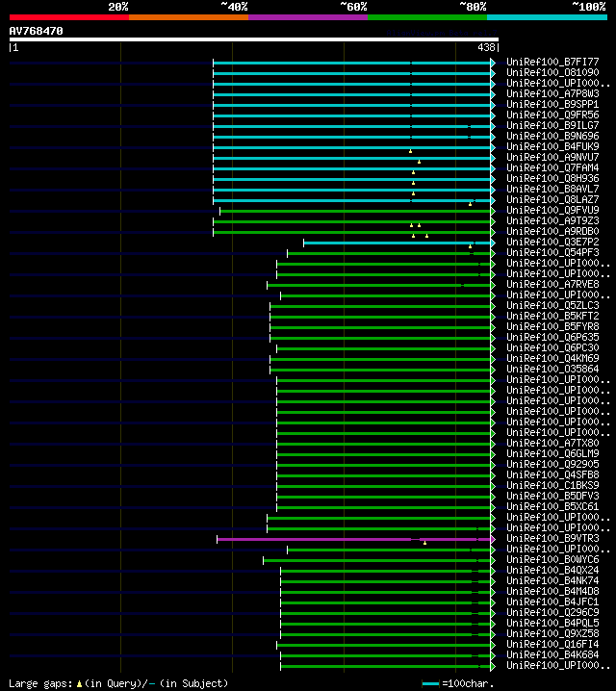Image resolution: width=616 pixels, height=691 pixels.
Task: Click the red 20% identity legend segment
Action: click(69, 17)
